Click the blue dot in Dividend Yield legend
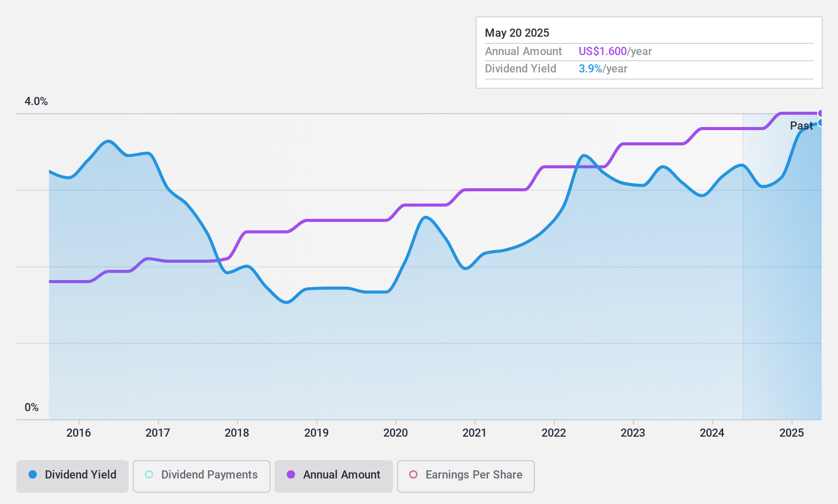The width and height of the screenshot is (838, 504). click(33, 474)
